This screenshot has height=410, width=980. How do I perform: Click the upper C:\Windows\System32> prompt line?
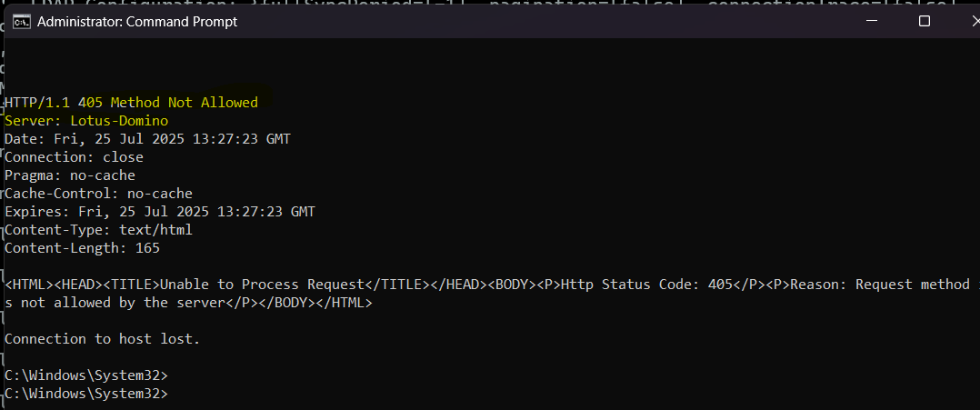coord(86,375)
